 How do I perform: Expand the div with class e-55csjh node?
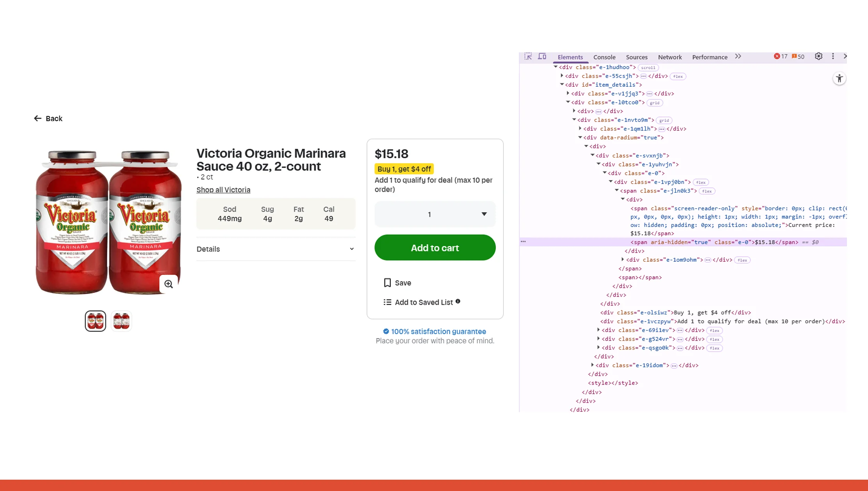pos(562,76)
